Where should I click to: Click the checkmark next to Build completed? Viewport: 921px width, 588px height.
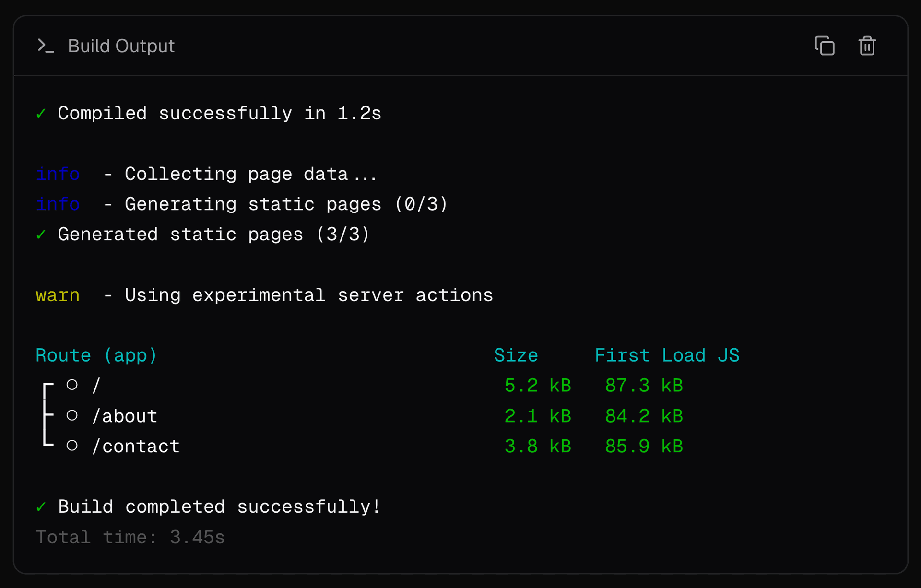(41, 507)
